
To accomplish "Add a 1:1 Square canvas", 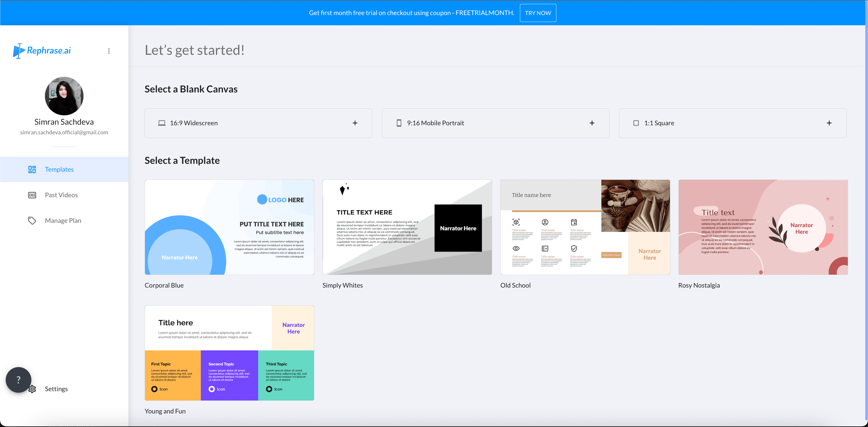I will click(x=830, y=123).
